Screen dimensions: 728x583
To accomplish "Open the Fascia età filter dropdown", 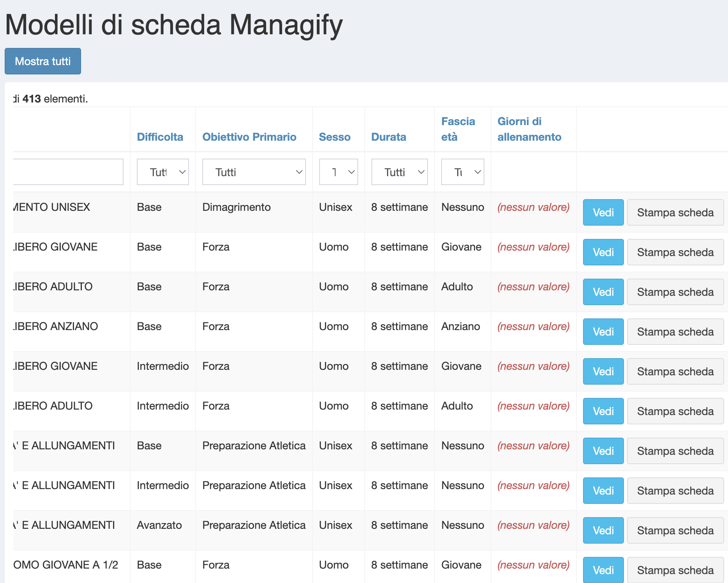I will pos(462,172).
